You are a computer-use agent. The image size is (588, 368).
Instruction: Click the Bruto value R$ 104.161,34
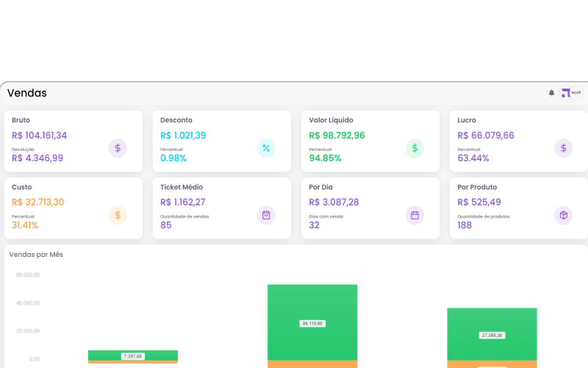click(x=40, y=135)
